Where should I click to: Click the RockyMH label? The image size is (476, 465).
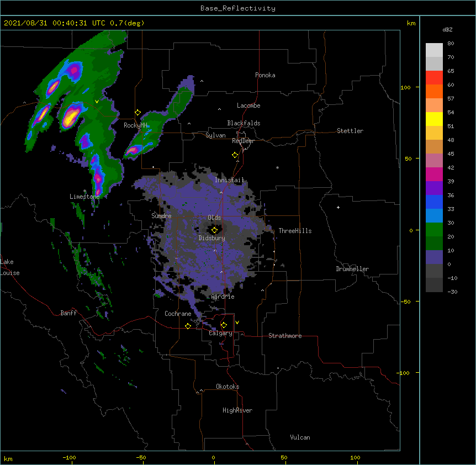pos(135,125)
